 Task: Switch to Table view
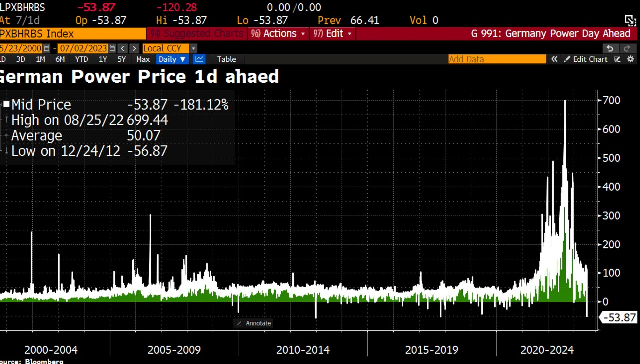pyautogui.click(x=226, y=59)
